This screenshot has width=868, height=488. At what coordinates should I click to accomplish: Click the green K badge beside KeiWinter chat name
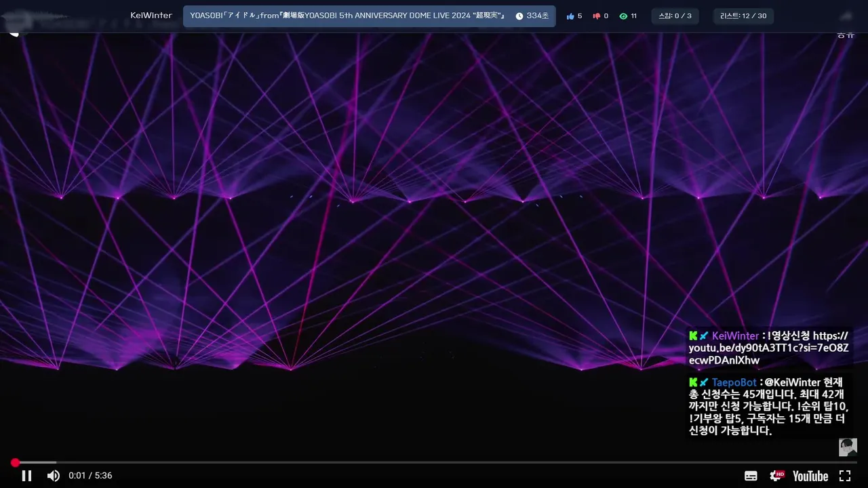tap(693, 335)
